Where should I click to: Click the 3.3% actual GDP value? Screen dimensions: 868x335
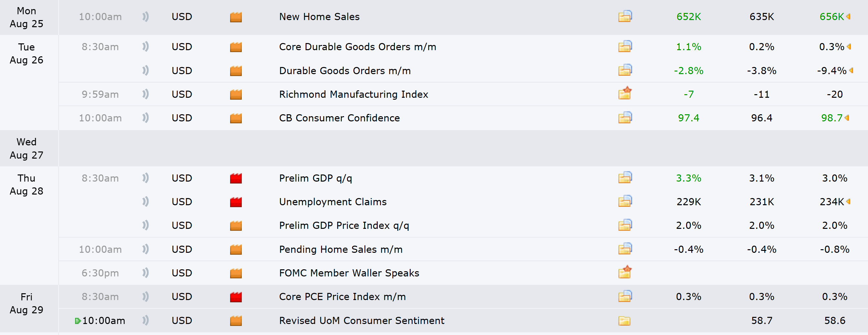coord(688,178)
